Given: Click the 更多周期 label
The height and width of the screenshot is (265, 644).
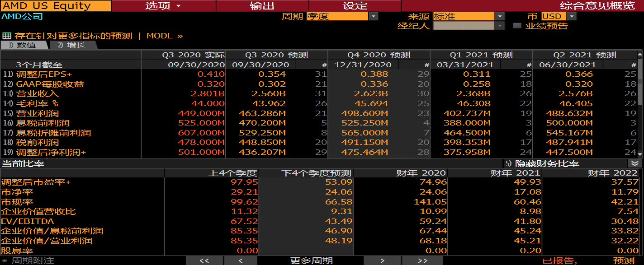Looking at the screenshot, I should click(x=311, y=260).
